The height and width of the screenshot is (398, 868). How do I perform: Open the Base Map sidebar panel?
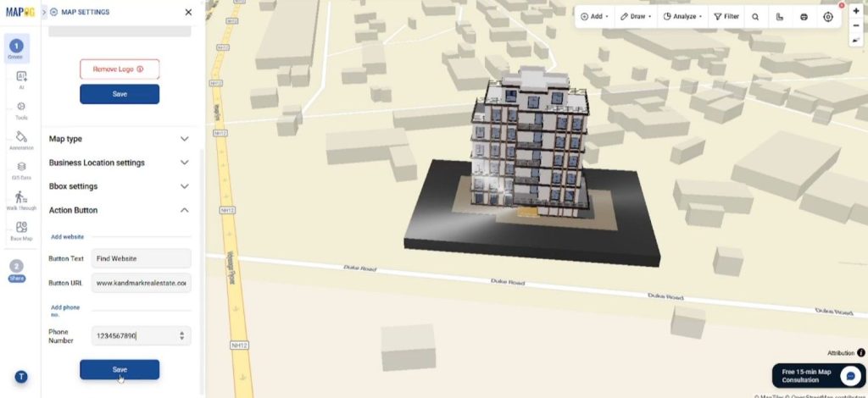click(21, 231)
